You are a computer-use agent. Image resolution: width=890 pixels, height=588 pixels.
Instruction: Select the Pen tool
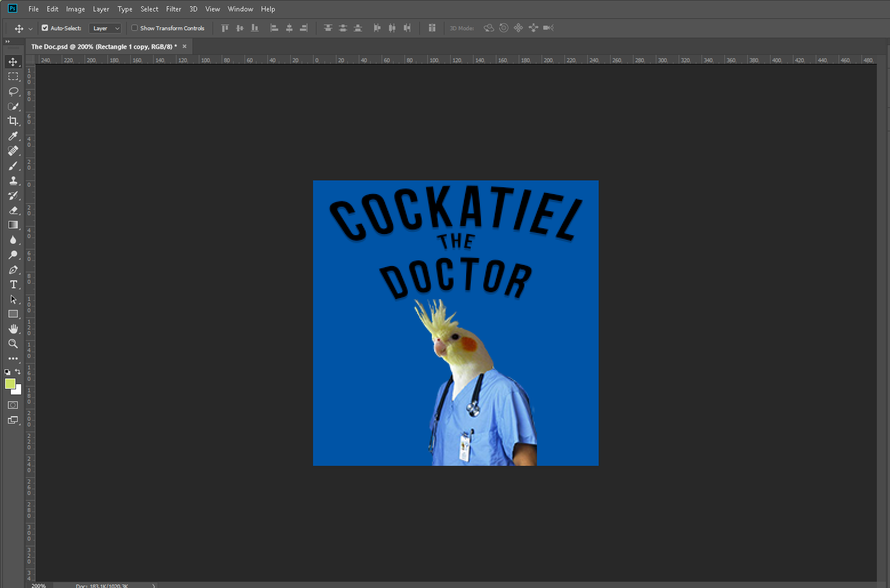pyautogui.click(x=13, y=269)
